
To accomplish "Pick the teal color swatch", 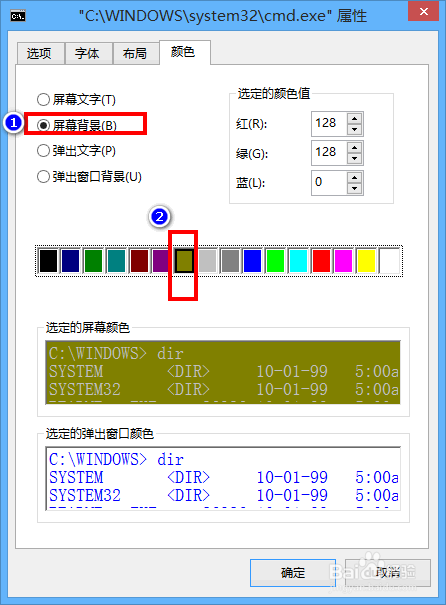I will pyautogui.click(x=116, y=261).
